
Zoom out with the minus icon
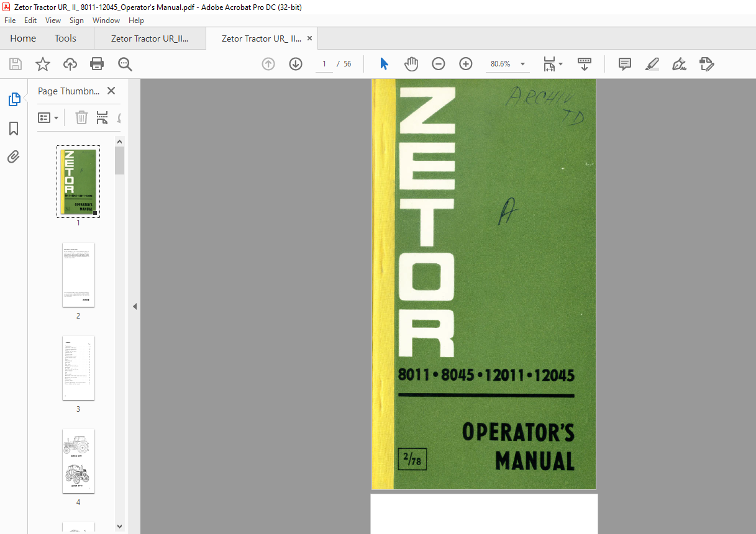pyautogui.click(x=439, y=64)
